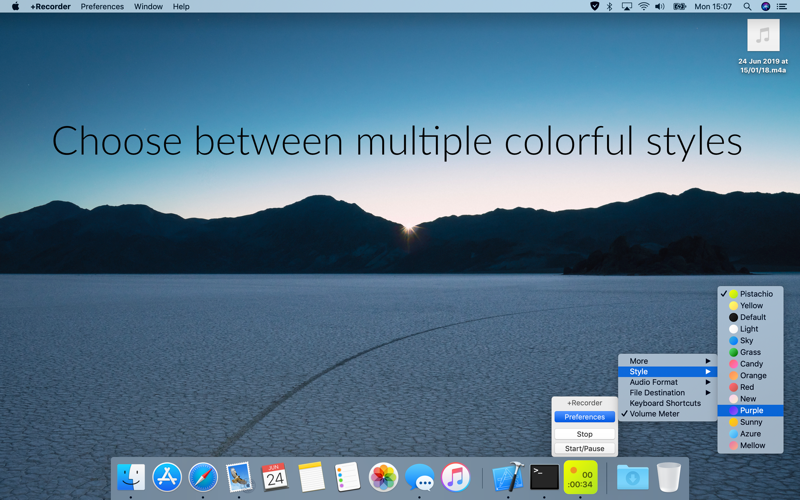Pick the Purple color style
Viewport: 800px width, 500px height.
pos(751,410)
